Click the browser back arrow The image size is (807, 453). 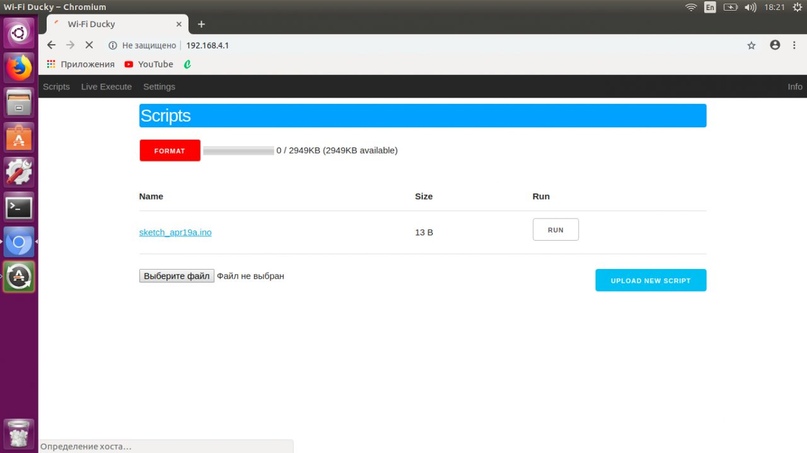click(51, 45)
